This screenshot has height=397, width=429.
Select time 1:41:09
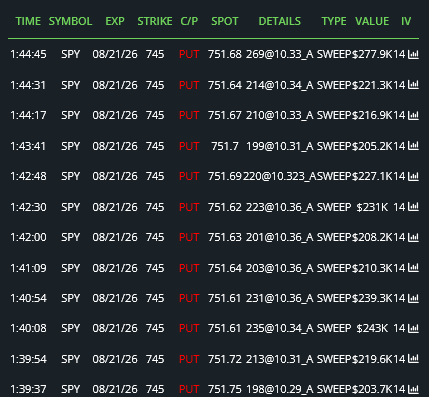[28, 268]
